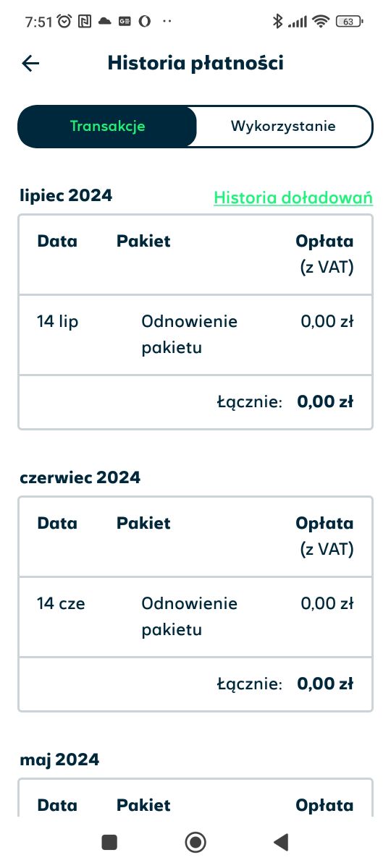Tap the Historia płatności page title
The width and height of the screenshot is (391, 868).
point(195,63)
